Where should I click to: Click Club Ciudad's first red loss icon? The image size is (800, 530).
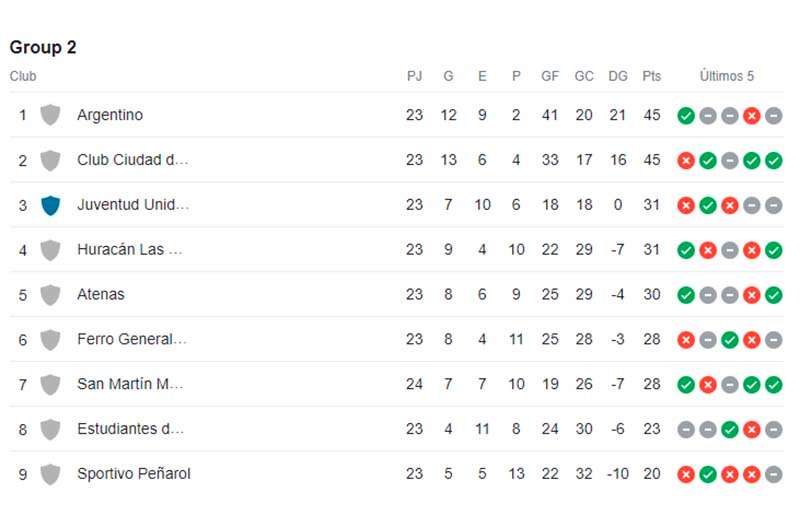[x=686, y=161]
